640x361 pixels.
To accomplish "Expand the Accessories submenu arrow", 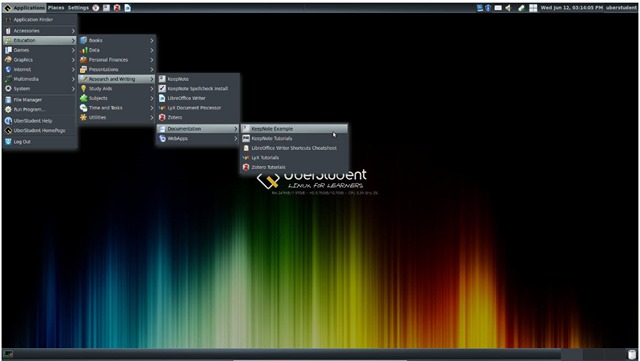I will pos(73,31).
